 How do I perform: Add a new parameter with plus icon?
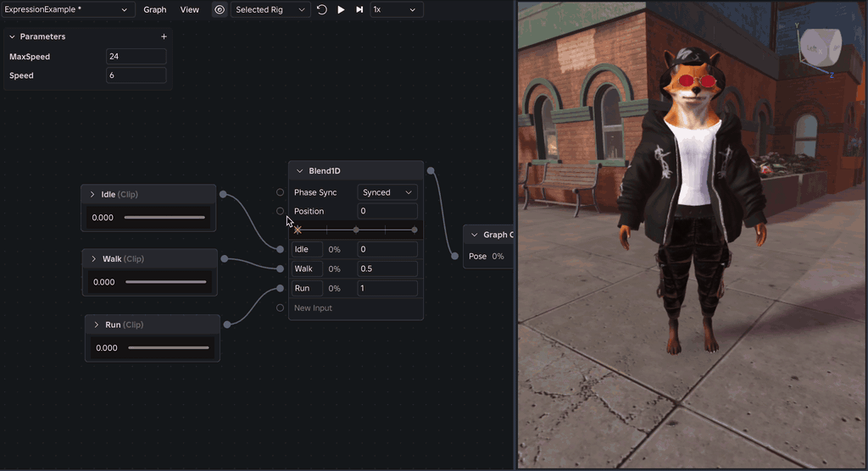click(x=164, y=36)
